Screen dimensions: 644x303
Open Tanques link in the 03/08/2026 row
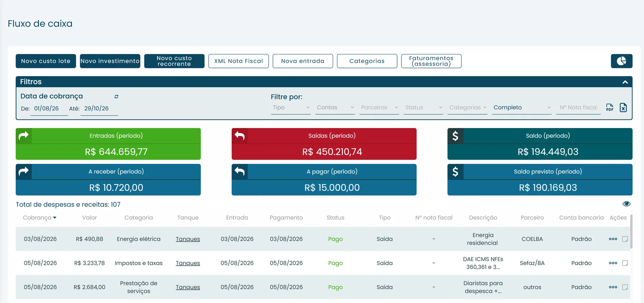[188, 239]
